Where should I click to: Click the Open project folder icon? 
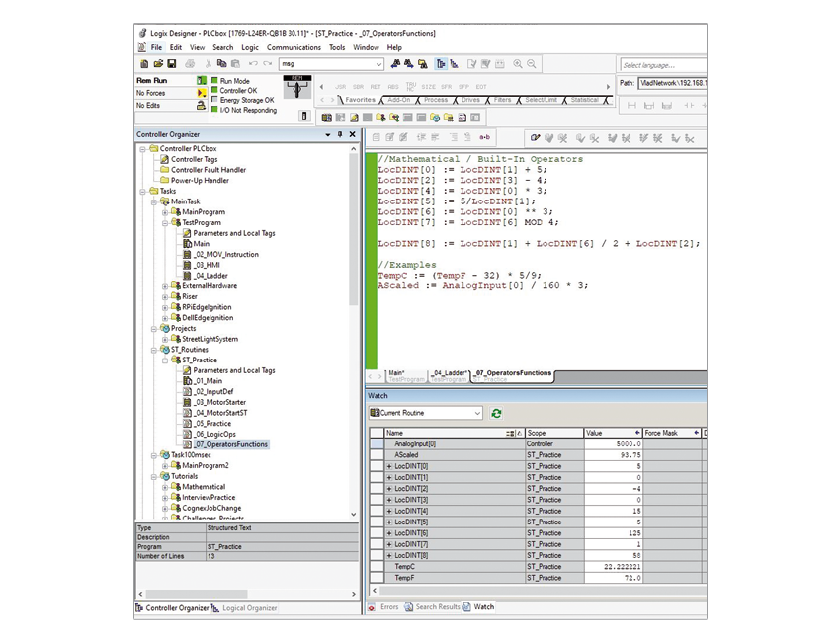tap(158, 64)
